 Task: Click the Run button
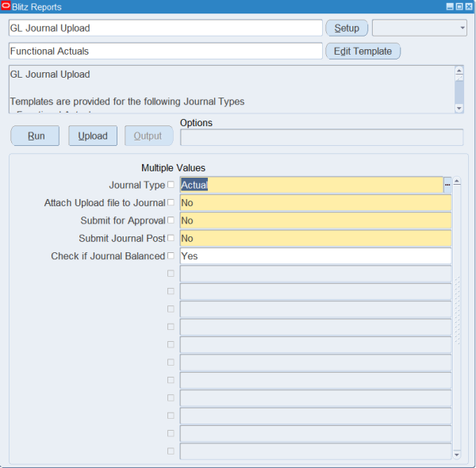click(35, 136)
